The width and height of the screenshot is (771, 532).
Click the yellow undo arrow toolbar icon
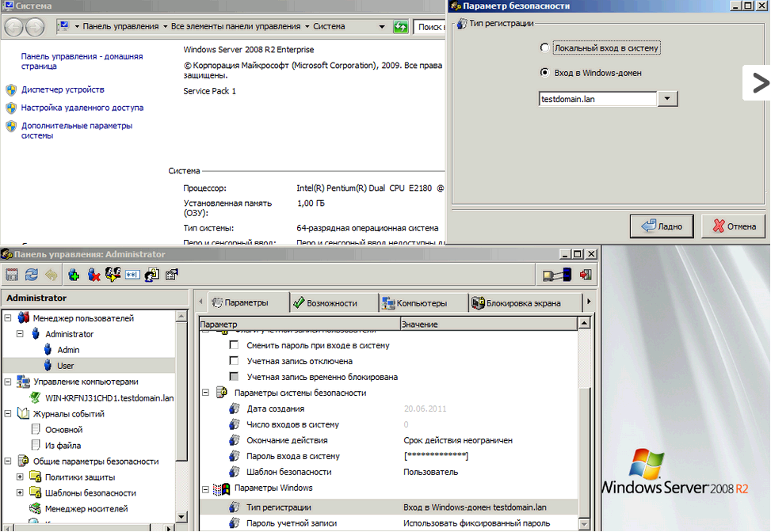pos(52,275)
